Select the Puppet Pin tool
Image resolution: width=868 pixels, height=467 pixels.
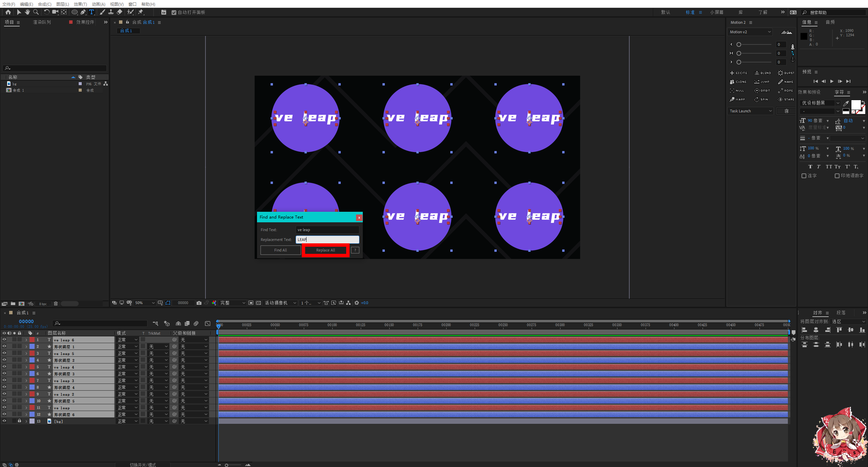coord(141,12)
